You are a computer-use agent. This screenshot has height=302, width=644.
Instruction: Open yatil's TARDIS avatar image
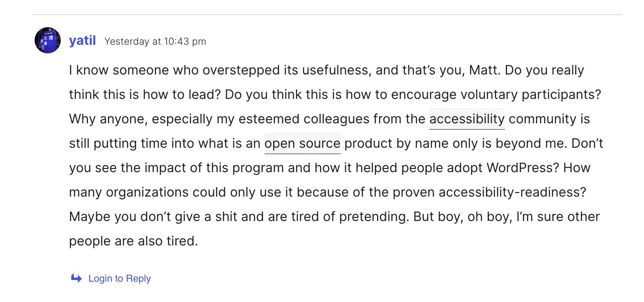point(48,40)
